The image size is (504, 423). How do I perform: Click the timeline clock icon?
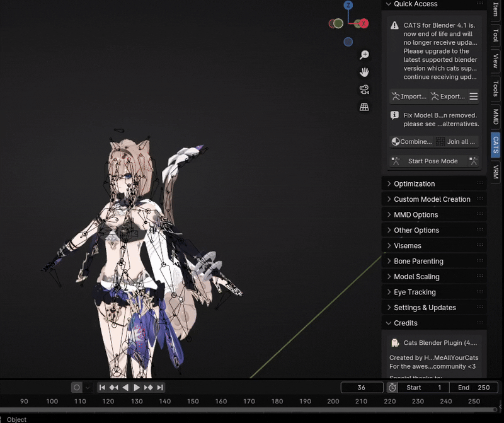(x=392, y=388)
